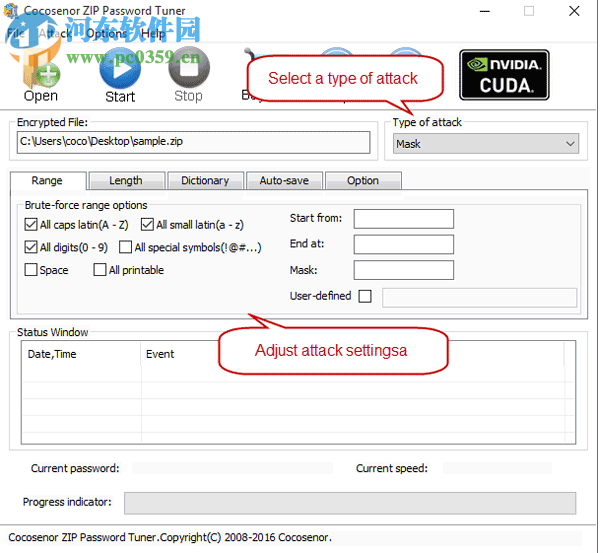Enable the All printable checkbox
The width and height of the screenshot is (603, 553).
(100, 270)
